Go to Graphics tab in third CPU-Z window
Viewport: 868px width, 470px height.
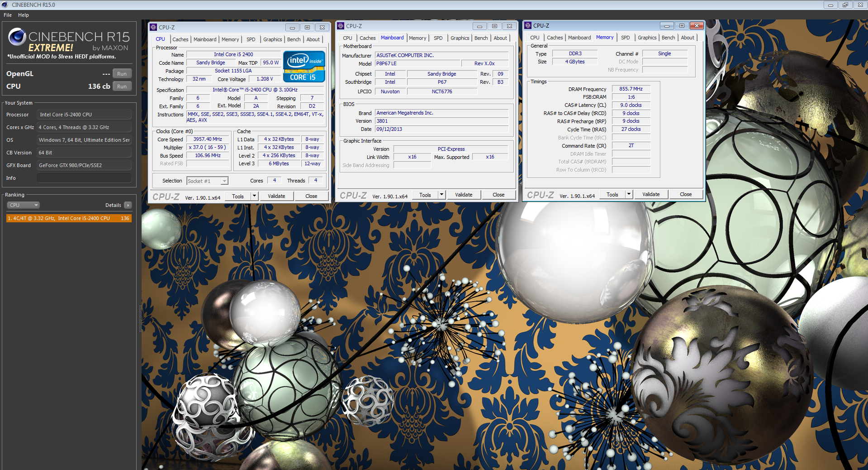point(647,38)
